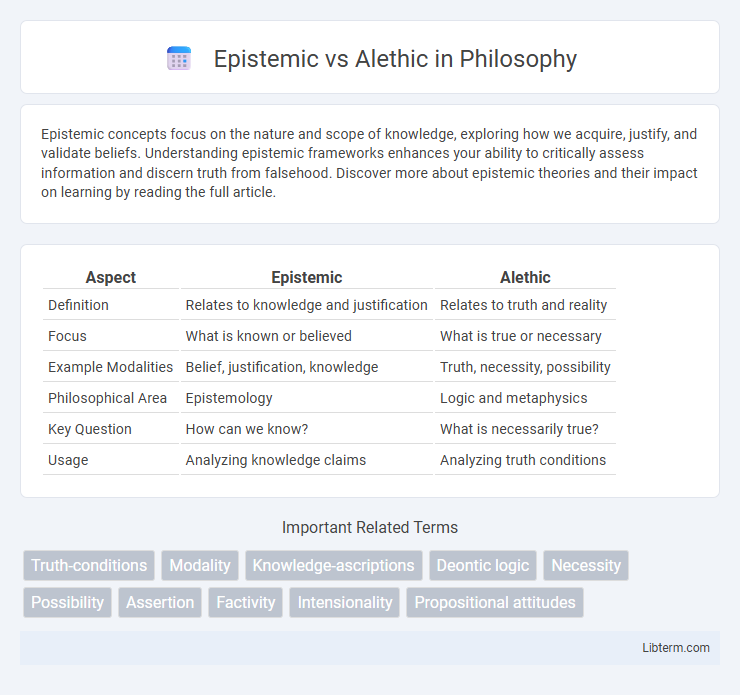740x695 pixels.
Task: Click 'What is known or believed' cell
Action: pyautogui.click(x=269, y=336)
